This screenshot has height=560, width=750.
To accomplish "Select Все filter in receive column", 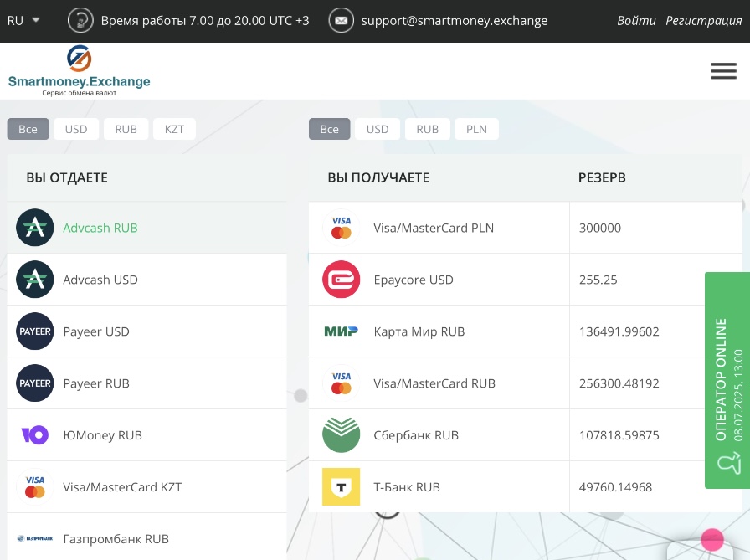I will coord(329,129).
